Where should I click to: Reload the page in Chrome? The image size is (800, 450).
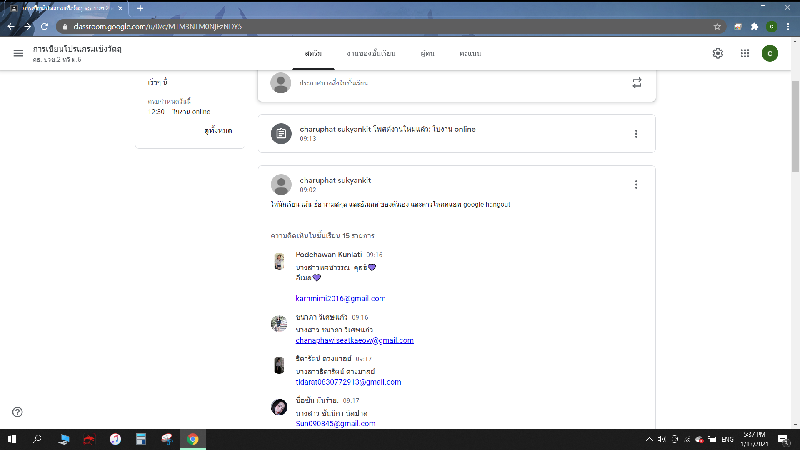[x=45, y=26]
